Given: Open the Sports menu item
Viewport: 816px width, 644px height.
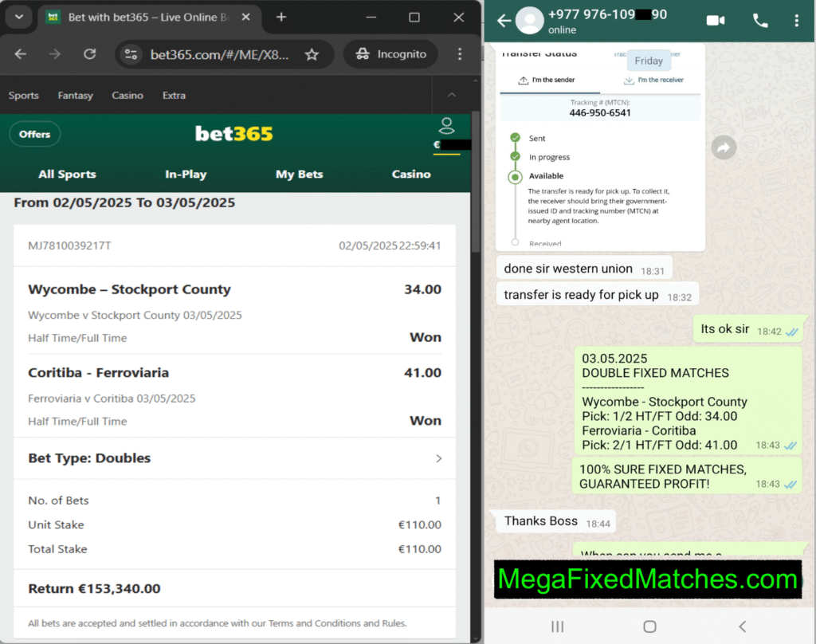Looking at the screenshot, I should click(23, 96).
